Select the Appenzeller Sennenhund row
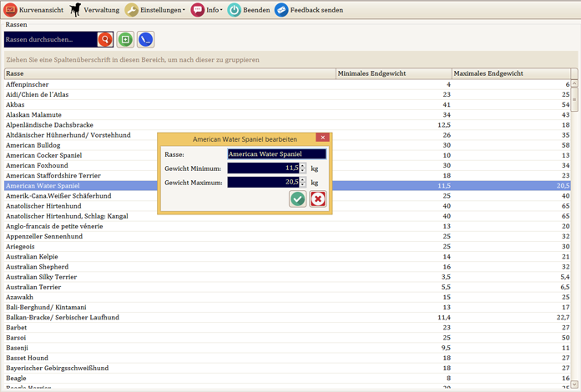581x392 pixels. click(287, 236)
